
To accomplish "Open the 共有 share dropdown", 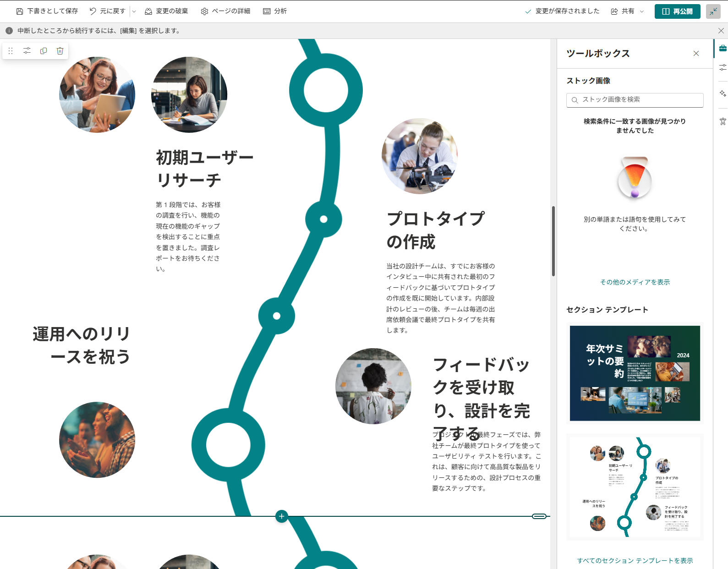I will click(627, 11).
